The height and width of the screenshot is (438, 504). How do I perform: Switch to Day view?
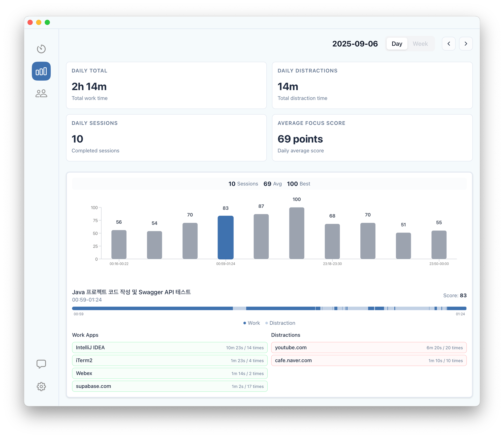397,44
